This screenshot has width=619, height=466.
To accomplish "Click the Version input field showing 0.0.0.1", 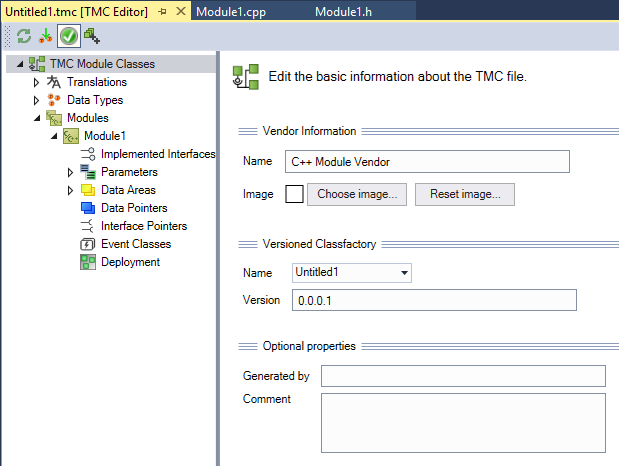I will 434,300.
